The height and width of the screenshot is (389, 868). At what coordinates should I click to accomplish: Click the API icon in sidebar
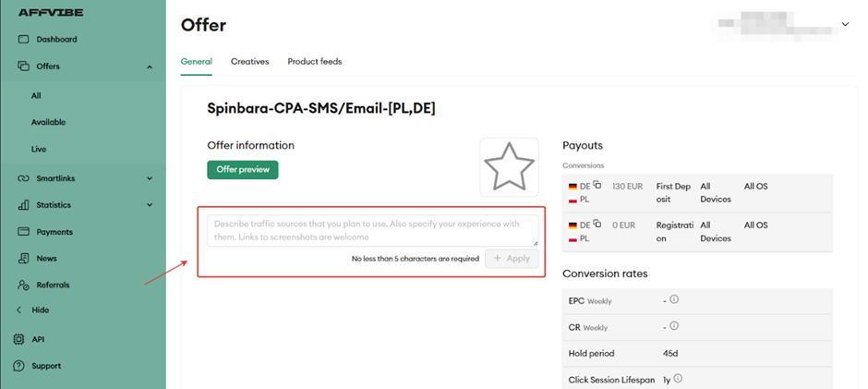coord(19,339)
